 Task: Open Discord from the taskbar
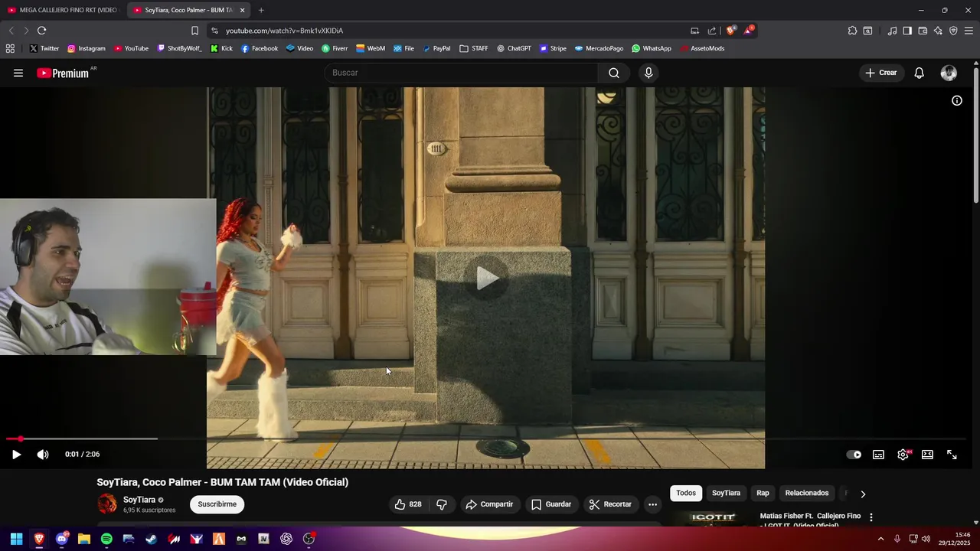tap(62, 539)
